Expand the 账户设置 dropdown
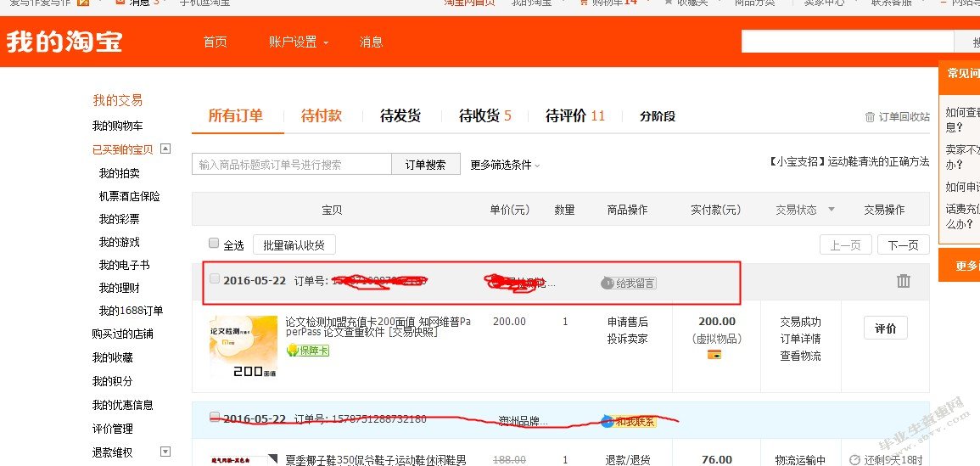The image size is (980, 466). click(299, 42)
